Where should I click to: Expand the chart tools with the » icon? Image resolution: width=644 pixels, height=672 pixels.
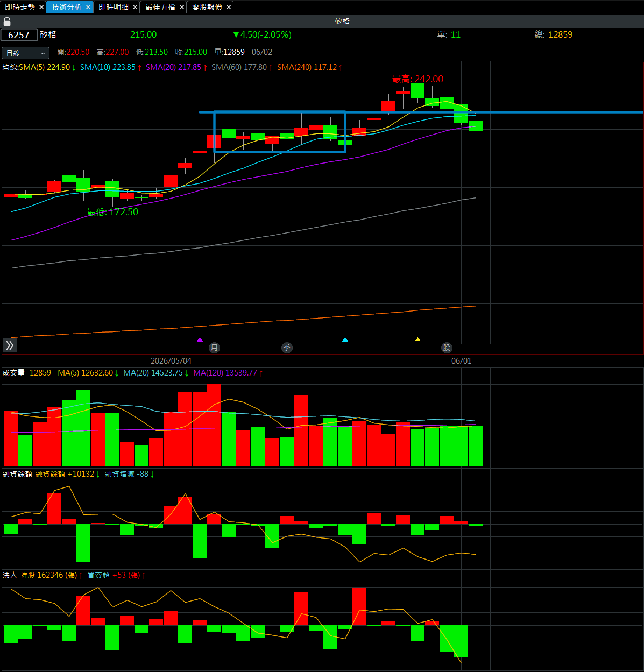[x=10, y=345]
